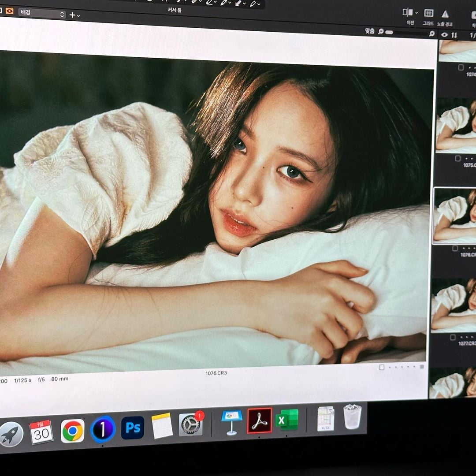Enable the 노출 경고 exposure warning icon
This screenshot has width=476, height=476.
click(445, 14)
